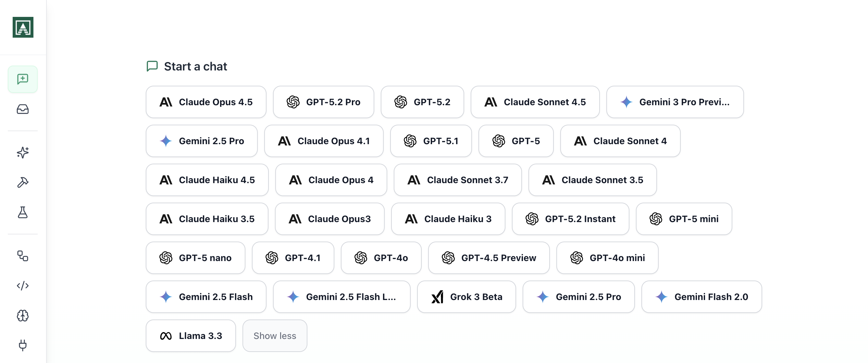Click the green logo at top left

click(x=23, y=27)
